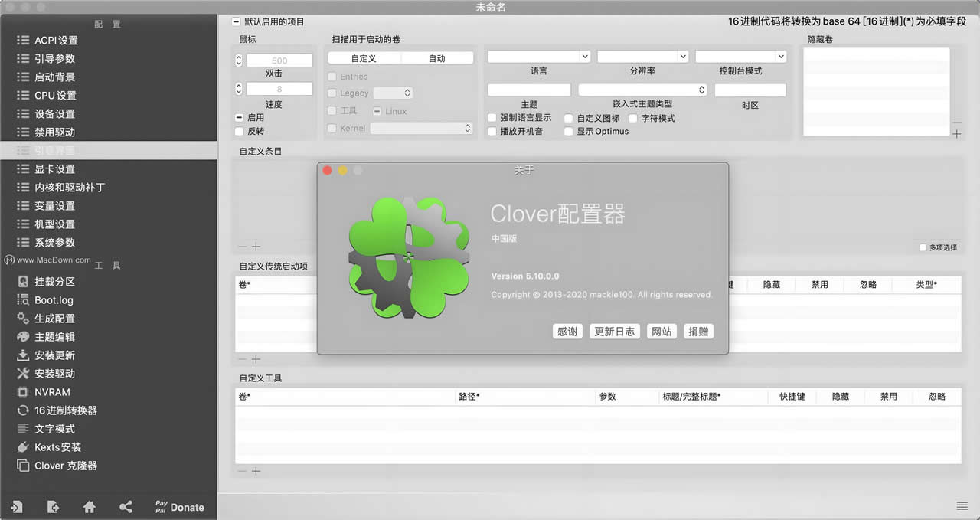
Task: Click the export configuration icon in bottom bar
Action: [53, 507]
